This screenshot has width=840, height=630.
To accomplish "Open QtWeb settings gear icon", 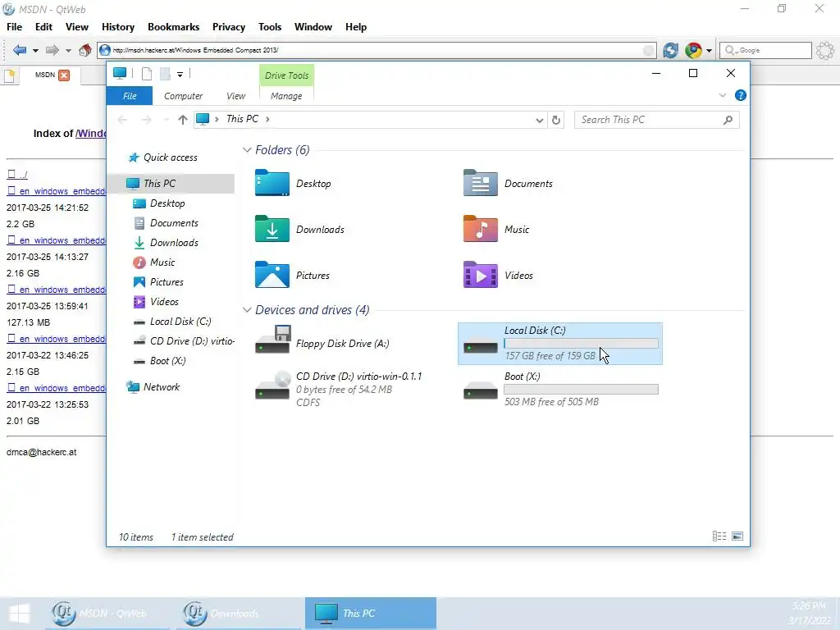I will [825, 50].
